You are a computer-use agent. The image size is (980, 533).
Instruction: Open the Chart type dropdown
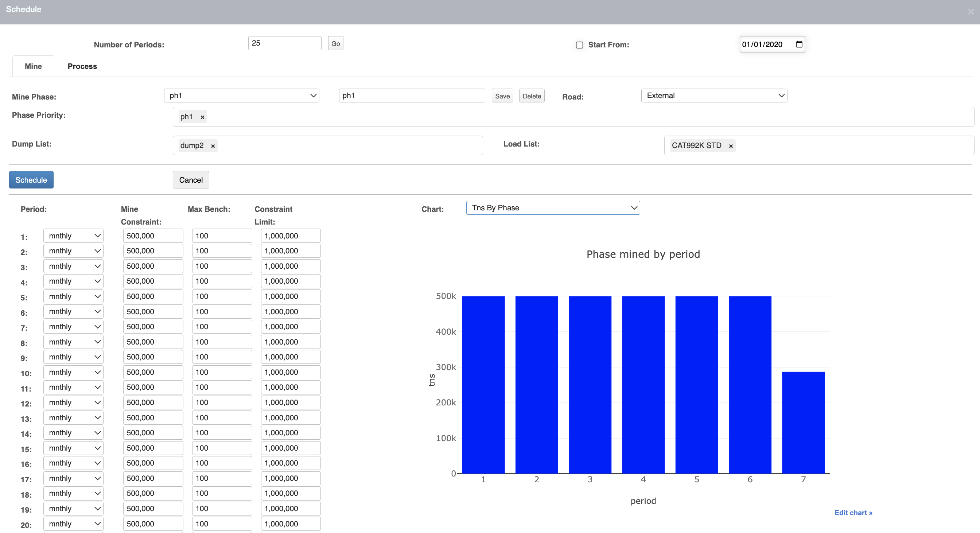pyautogui.click(x=553, y=208)
